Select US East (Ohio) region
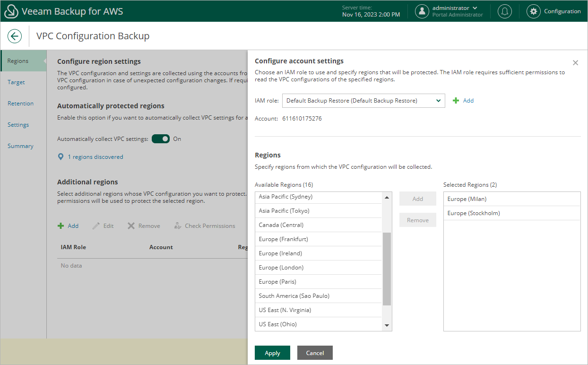Screen dimensions: 588x365 pyautogui.click(x=318, y=324)
